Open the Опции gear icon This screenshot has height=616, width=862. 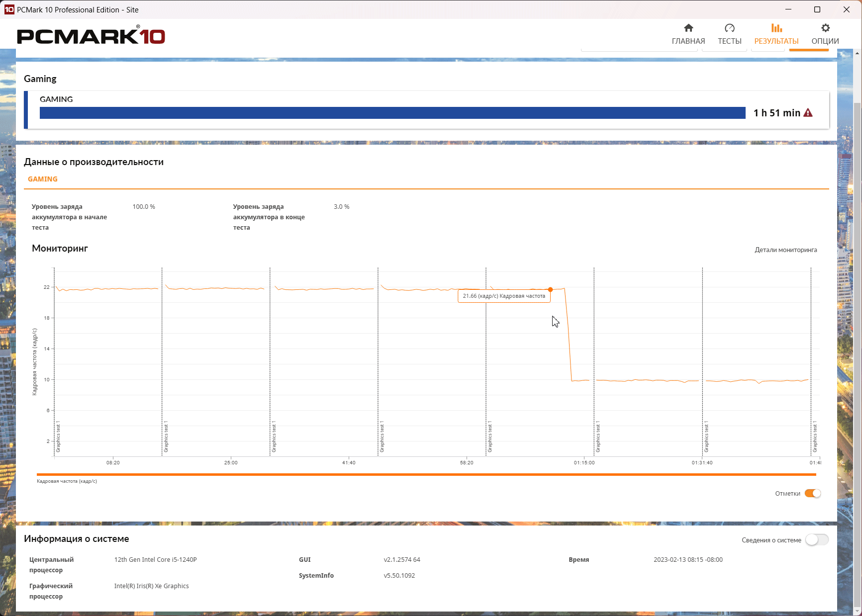(x=826, y=28)
